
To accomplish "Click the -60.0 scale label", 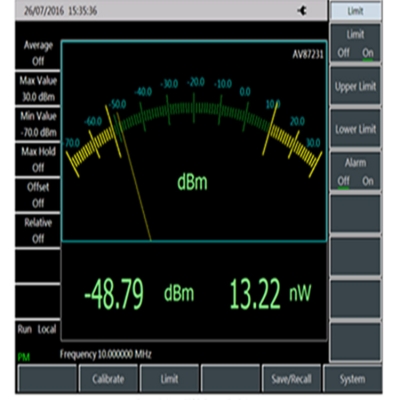I will pos(93,121).
